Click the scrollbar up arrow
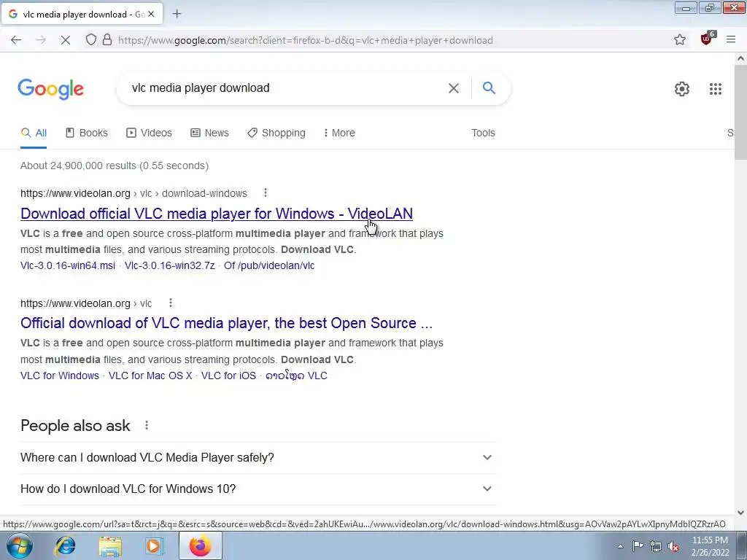The width and height of the screenshot is (747, 560). point(740,58)
